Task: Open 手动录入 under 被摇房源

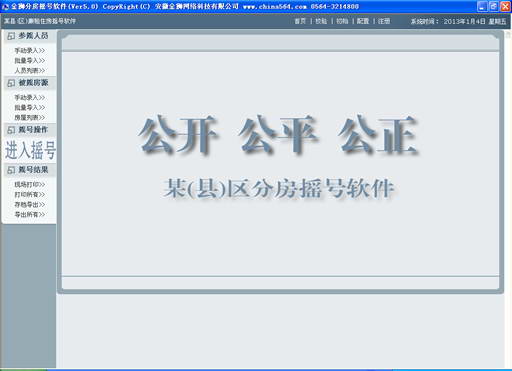Action: pyautogui.click(x=30, y=98)
